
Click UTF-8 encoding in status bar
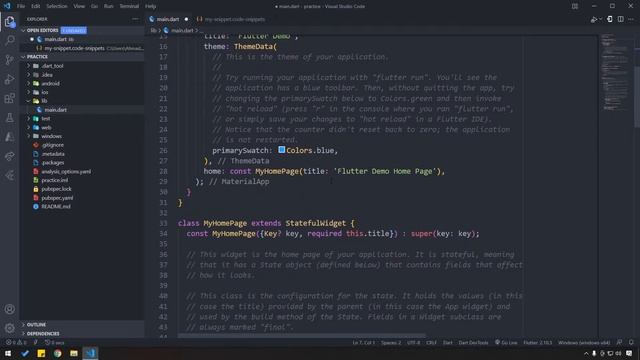413,342
